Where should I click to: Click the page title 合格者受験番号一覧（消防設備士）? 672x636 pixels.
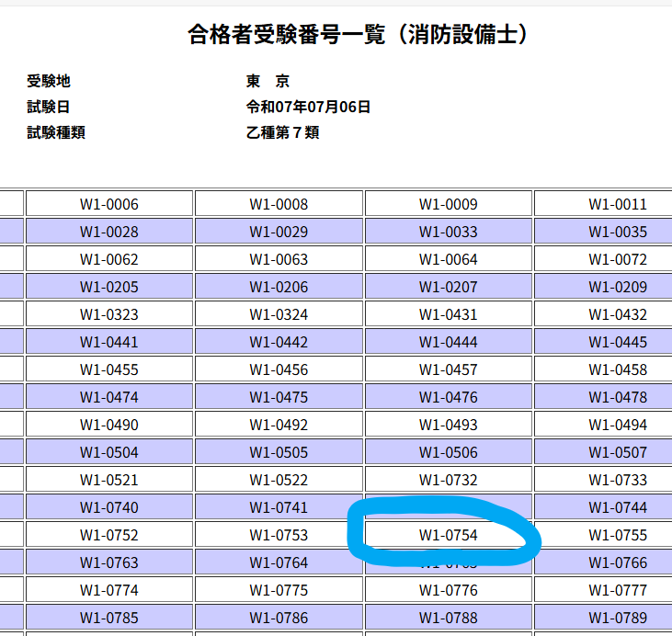[x=359, y=35]
